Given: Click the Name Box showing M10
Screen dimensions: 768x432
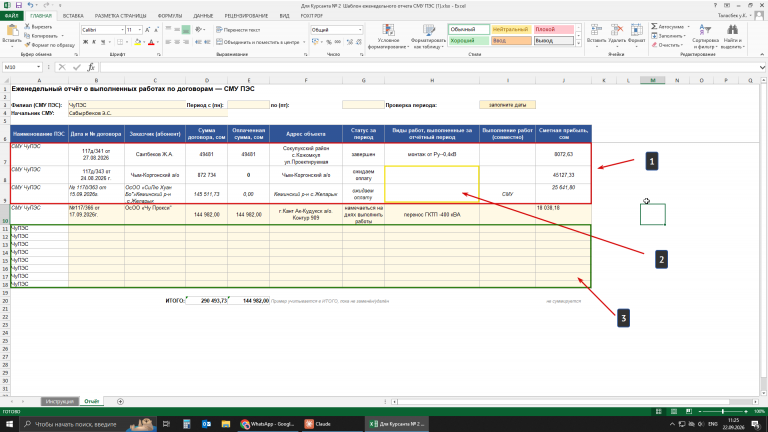Looking at the screenshot, I should (23, 67).
